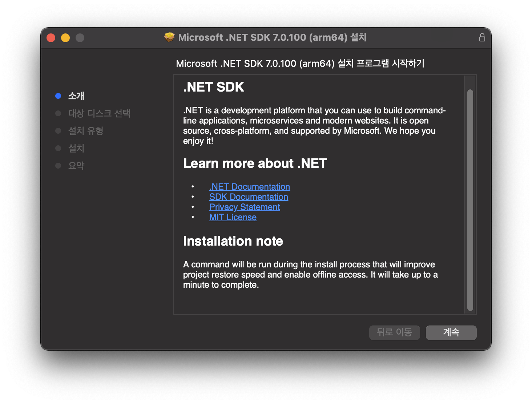Image resolution: width=532 pixels, height=404 pixels.
Task: Click the 'Installation note' heading
Action: (x=233, y=241)
